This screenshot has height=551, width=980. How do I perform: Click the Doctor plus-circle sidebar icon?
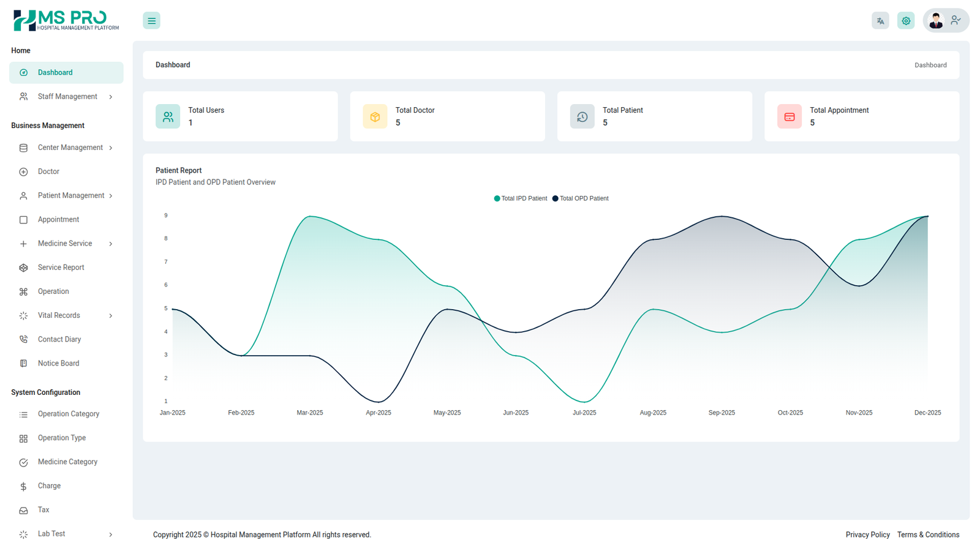[x=23, y=172]
